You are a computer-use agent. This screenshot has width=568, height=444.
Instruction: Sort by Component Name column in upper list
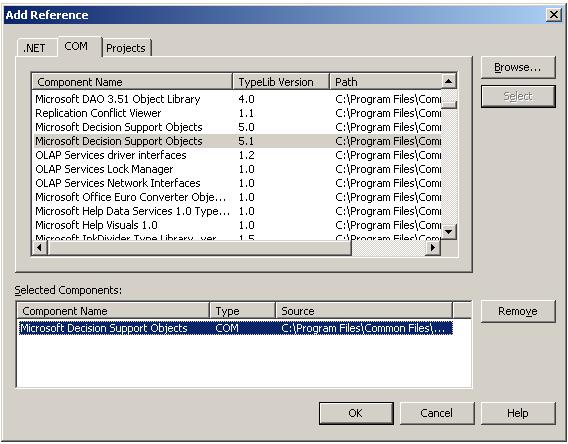[132, 82]
